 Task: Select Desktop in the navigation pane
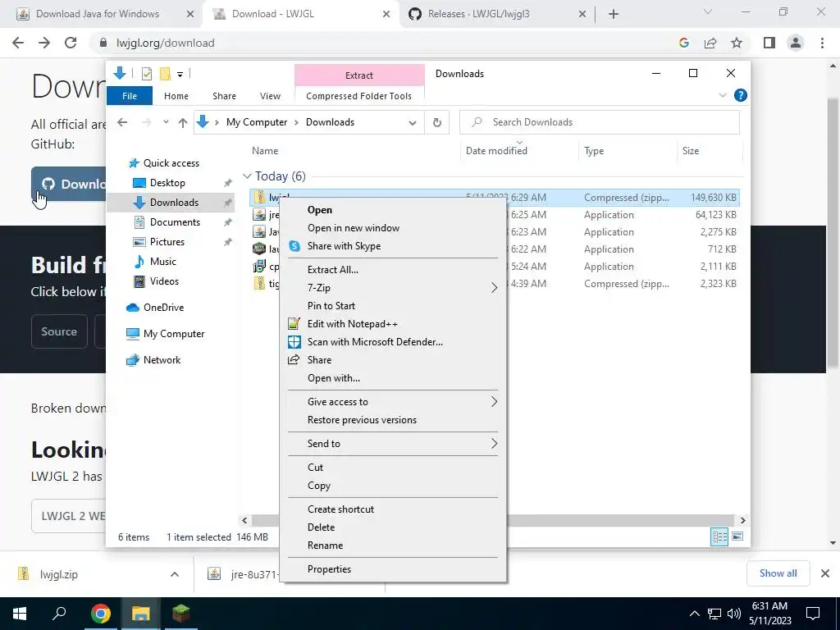click(167, 183)
